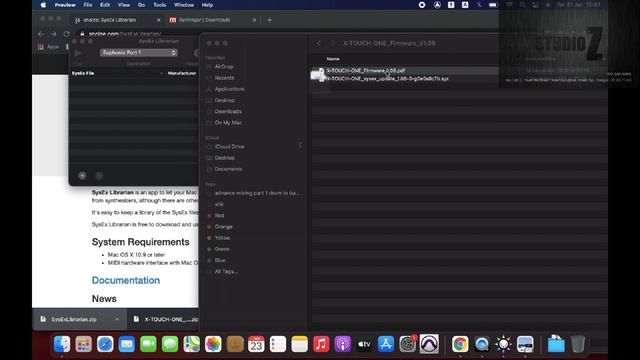Open App Store from the dock
The image size is (640, 360).
pos(386,344)
